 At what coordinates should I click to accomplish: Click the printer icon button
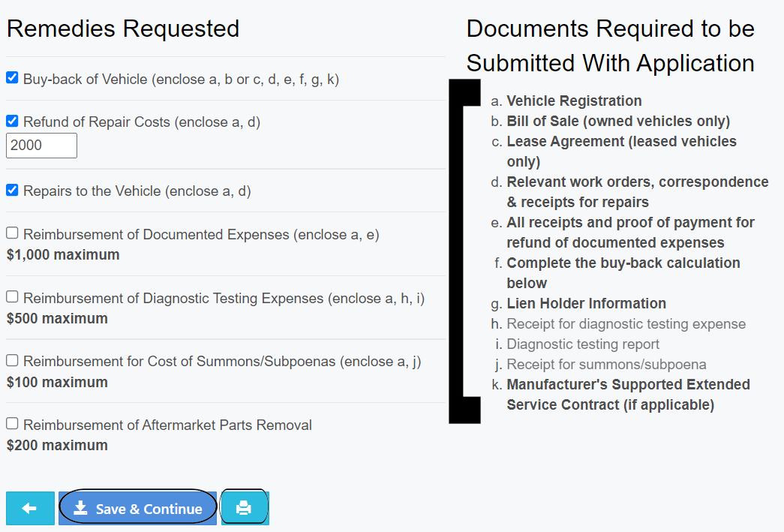[x=244, y=509]
